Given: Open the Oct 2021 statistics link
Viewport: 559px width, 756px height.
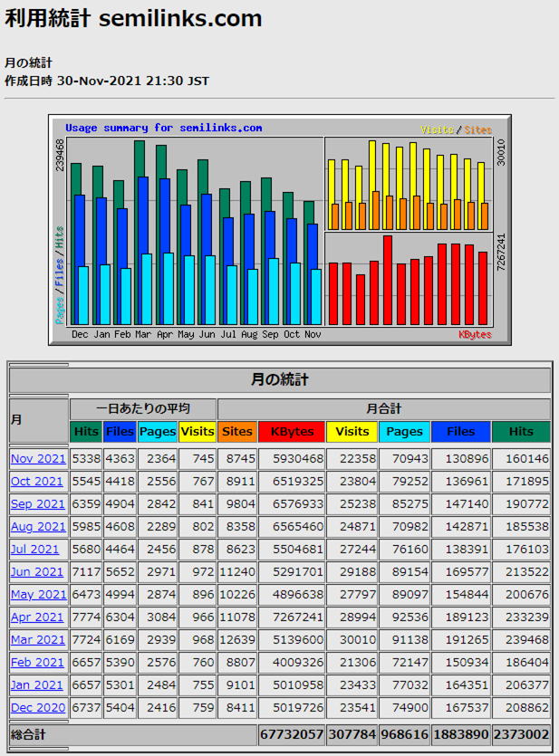Looking at the screenshot, I should click(x=37, y=482).
